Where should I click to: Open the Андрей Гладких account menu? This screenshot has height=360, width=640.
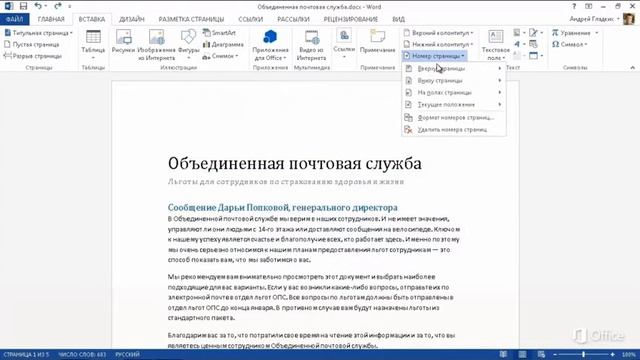pyautogui.click(x=594, y=19)
